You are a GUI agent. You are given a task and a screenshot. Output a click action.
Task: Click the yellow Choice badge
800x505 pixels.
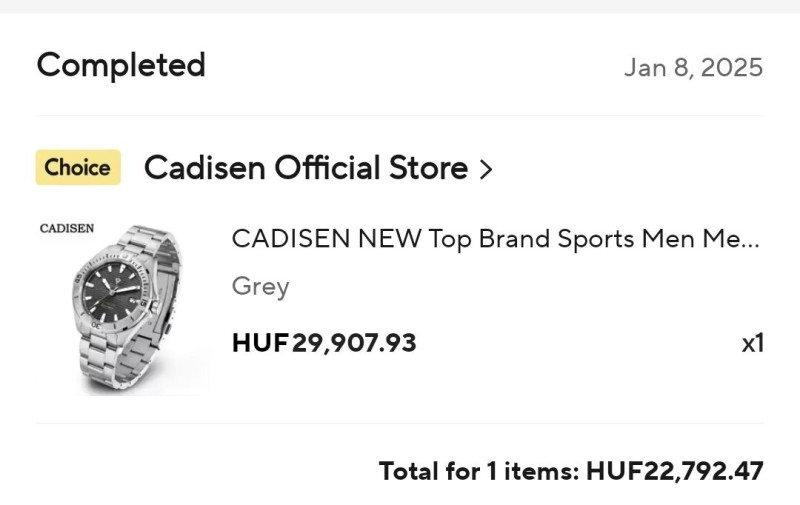(x=78, y=168)
